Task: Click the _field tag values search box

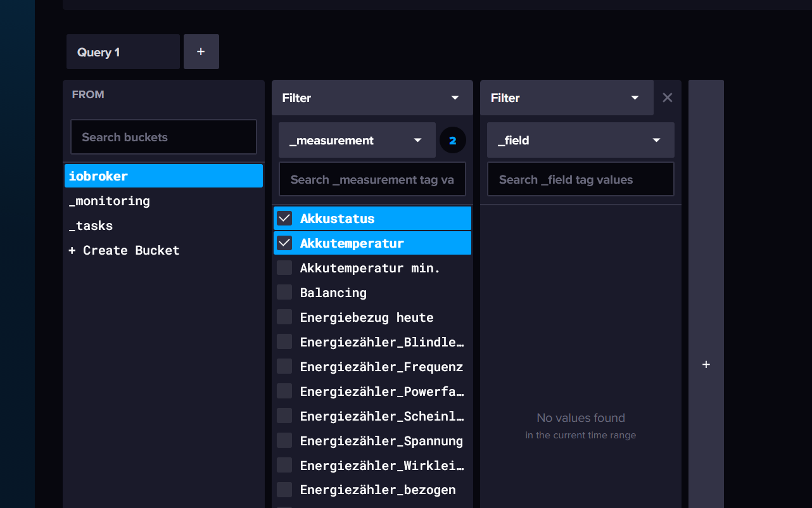Action: click(x=580, y=180)
